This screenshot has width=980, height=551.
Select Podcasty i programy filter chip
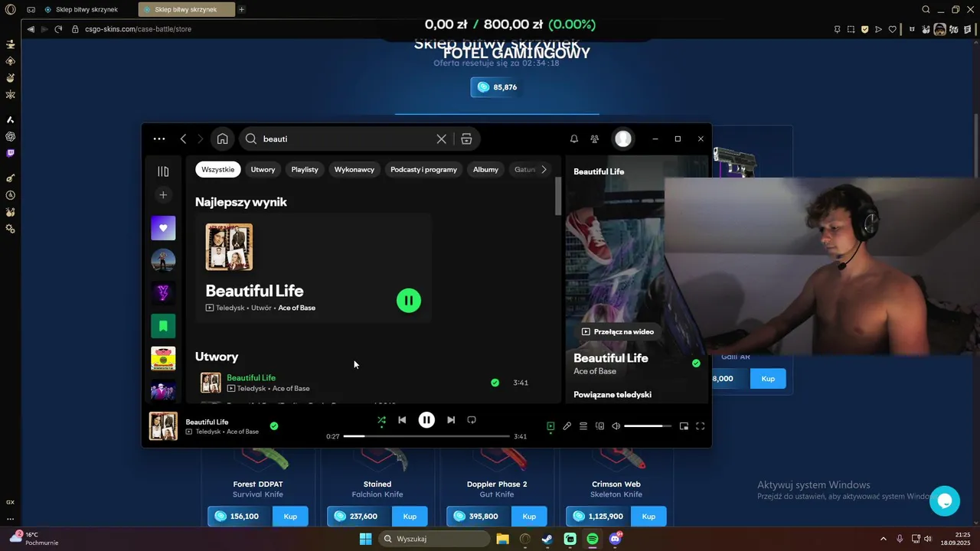coord(423,170)
